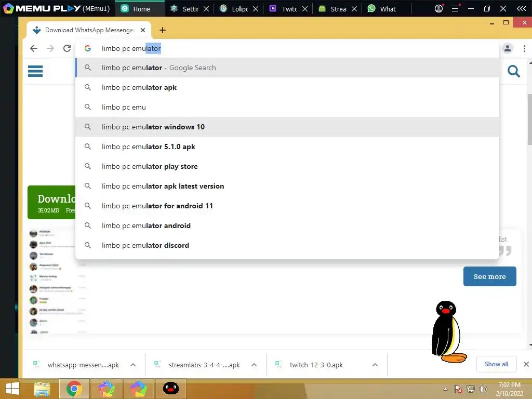The width and height of the screenshot is (532, 399).
Task: Open a new browser tab with plus
Action: 163,30
